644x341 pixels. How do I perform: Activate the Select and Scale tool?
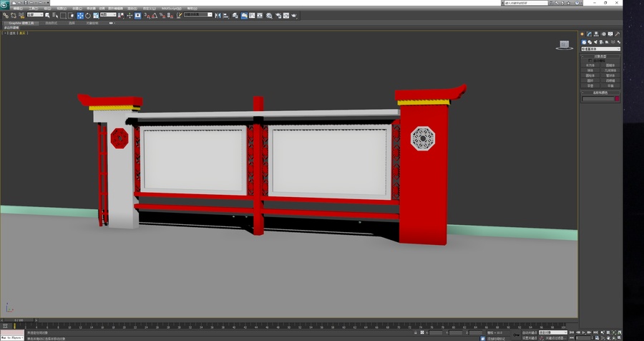coord(96,16)
